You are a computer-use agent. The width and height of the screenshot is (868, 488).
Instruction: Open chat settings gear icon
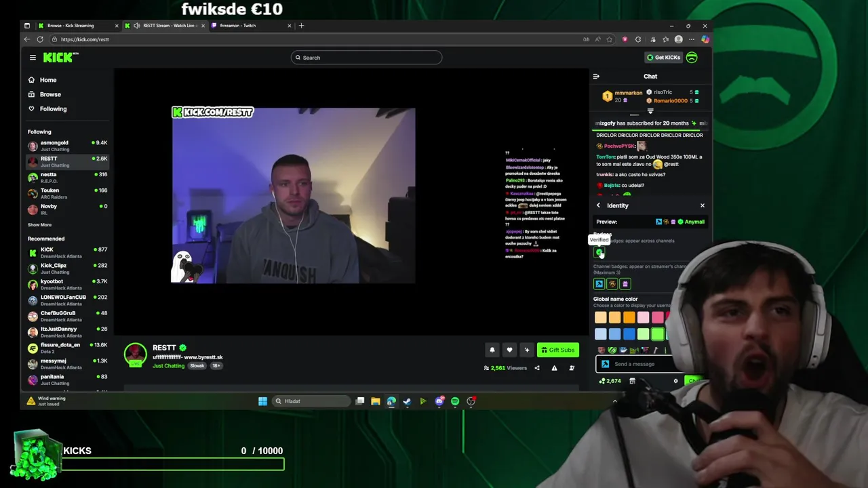[675, 381]
